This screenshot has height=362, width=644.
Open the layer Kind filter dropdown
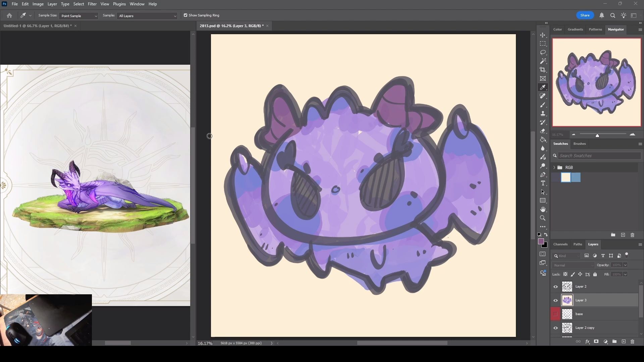[566, 256]
